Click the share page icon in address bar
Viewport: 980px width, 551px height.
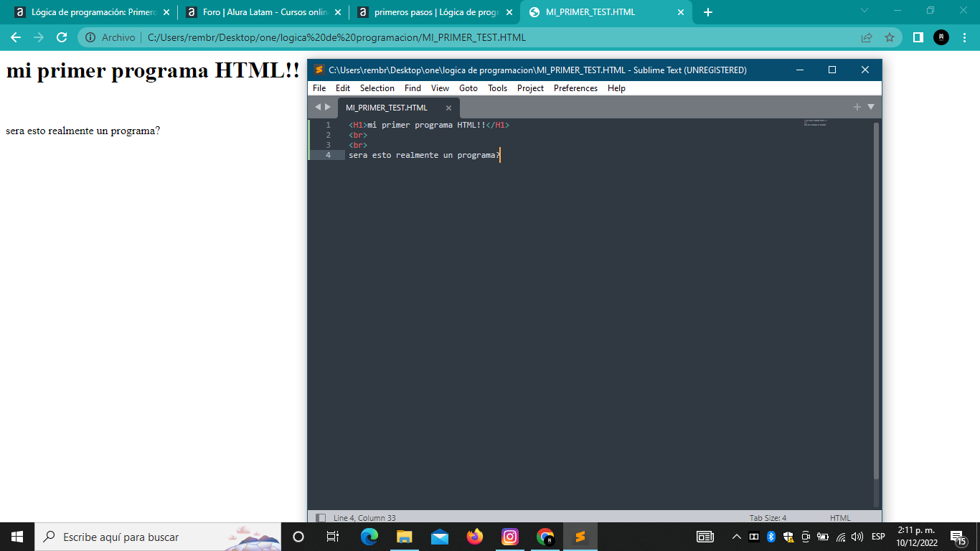point(867,37)
